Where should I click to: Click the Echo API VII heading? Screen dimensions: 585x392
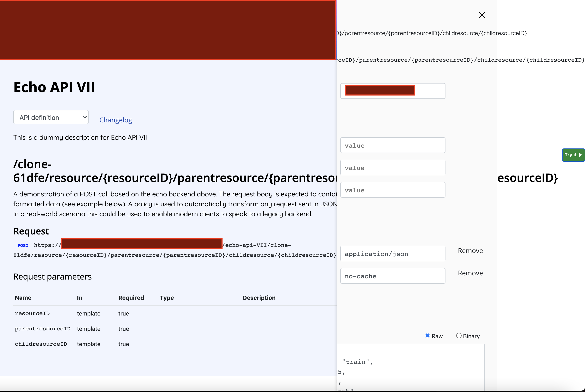pos(54,87)
